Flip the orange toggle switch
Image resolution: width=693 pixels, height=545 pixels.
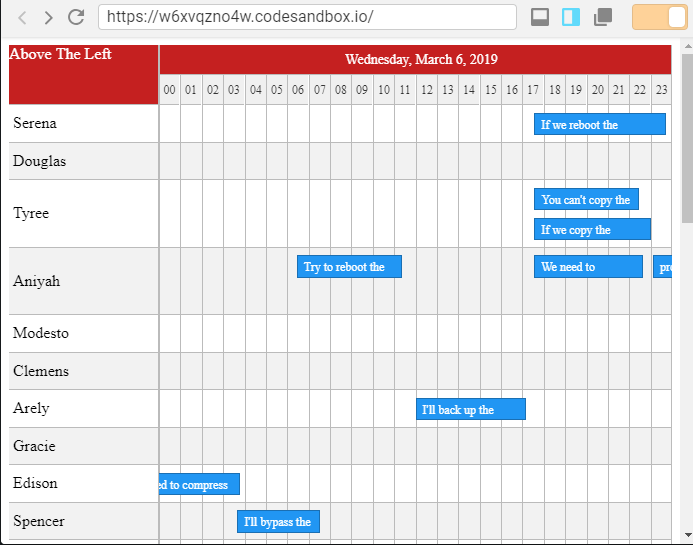tap(659, 17)
